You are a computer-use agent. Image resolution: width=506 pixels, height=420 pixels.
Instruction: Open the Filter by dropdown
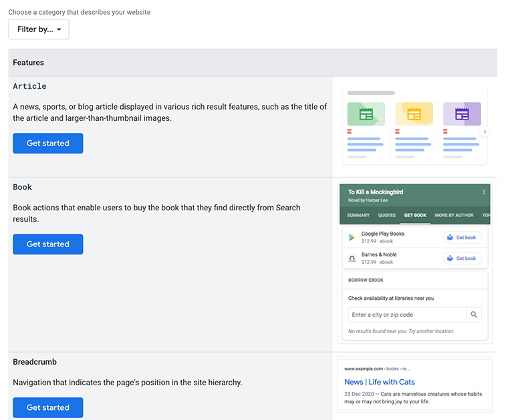[x=39, y=29]
